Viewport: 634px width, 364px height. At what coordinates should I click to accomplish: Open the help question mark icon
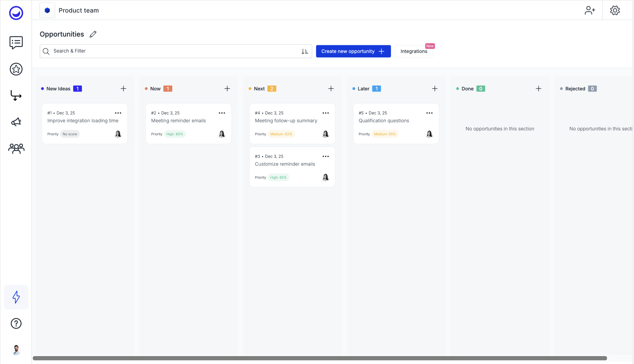[x=16, y=324]
